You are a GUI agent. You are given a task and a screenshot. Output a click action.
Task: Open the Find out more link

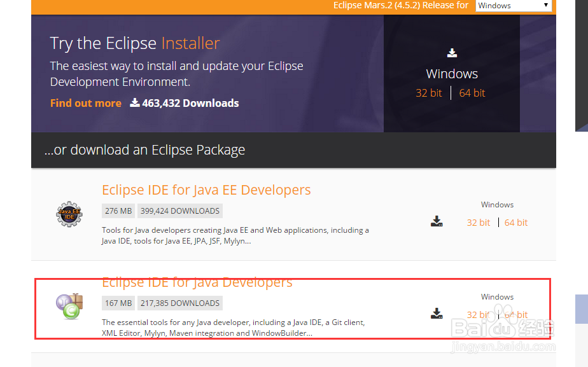tap(85, 102)
